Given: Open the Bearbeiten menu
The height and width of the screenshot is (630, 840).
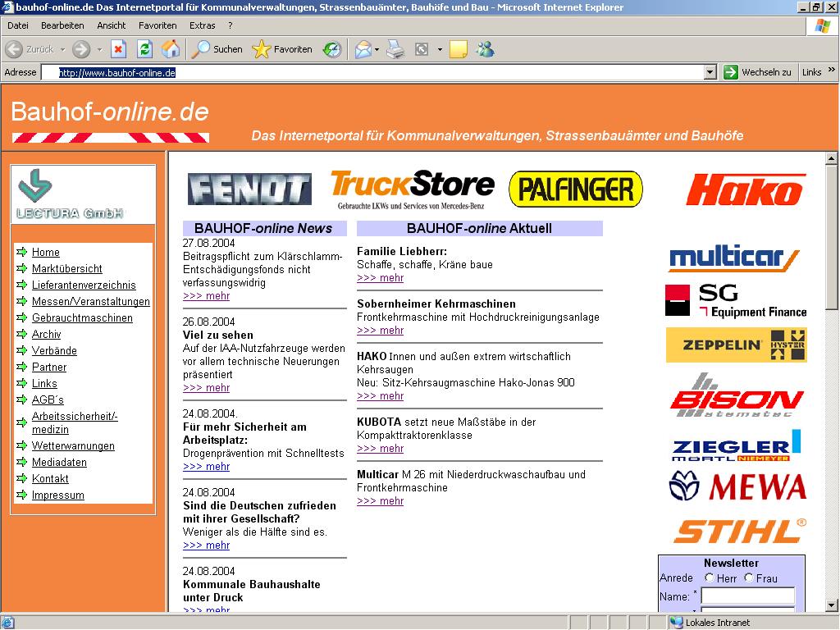Looking at the screenshot, I should (x=62, y=25).
